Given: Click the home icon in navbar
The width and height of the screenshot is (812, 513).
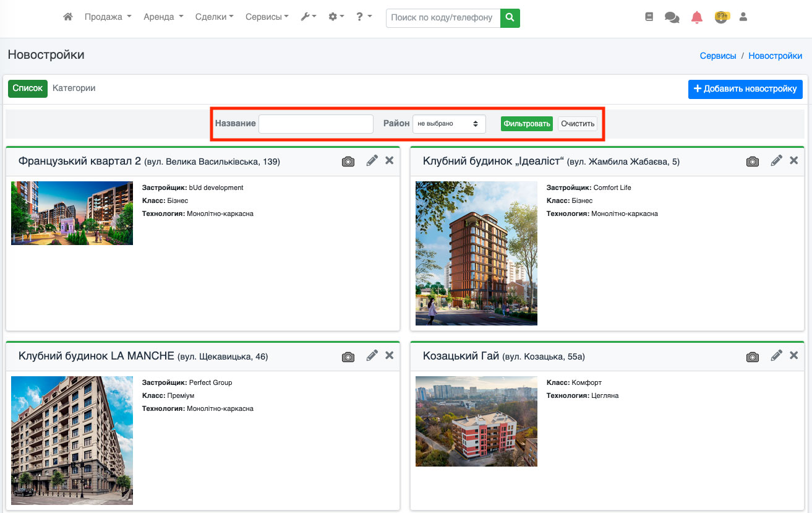Looking at the screenshot, I should coord(68,17).
